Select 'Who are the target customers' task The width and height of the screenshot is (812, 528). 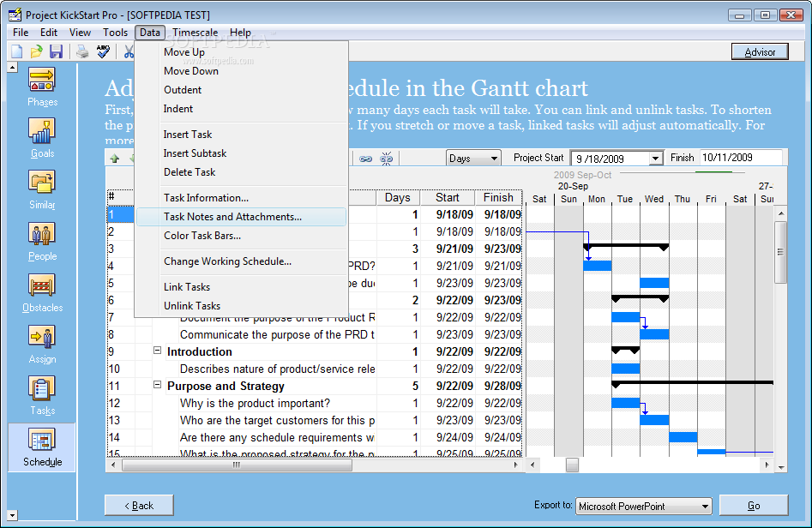tap(277, 420)
